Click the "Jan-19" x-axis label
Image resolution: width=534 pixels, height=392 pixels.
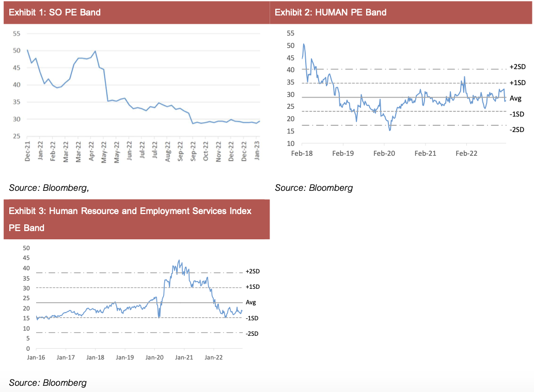(125, 357)
